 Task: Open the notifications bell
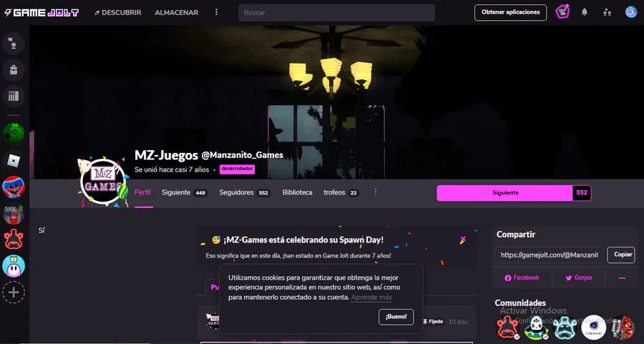click(x=585, y=12)
